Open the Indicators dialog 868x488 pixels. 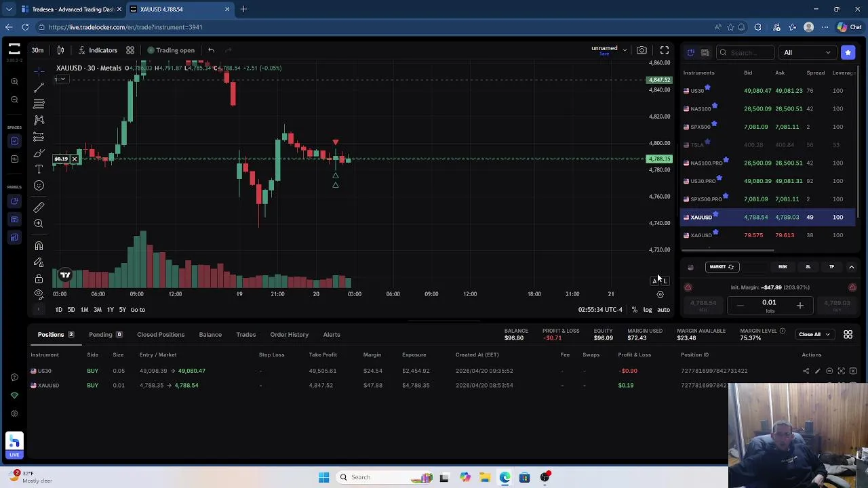coord(97,50)
